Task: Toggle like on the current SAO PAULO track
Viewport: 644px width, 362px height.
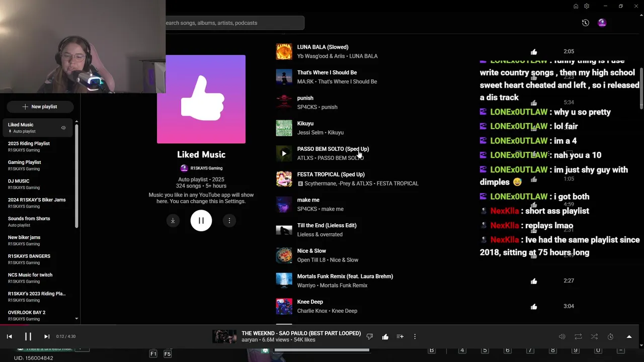Action: pos(385,336)
